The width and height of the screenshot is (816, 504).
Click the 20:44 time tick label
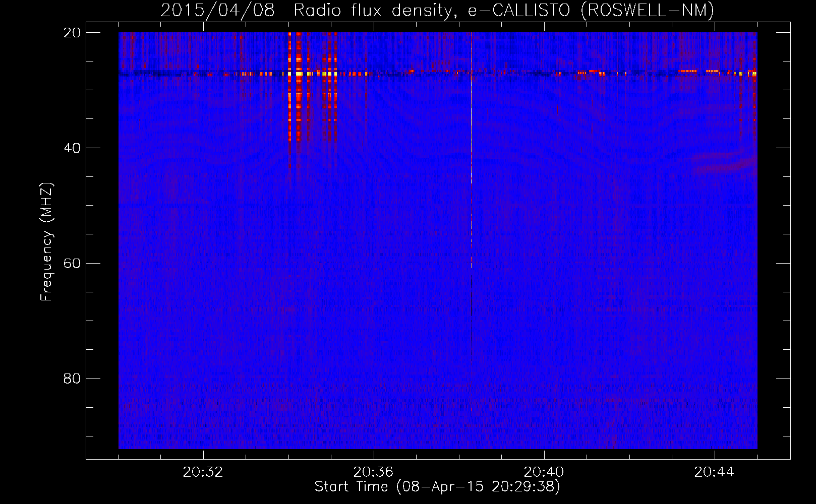pos(714,472)
